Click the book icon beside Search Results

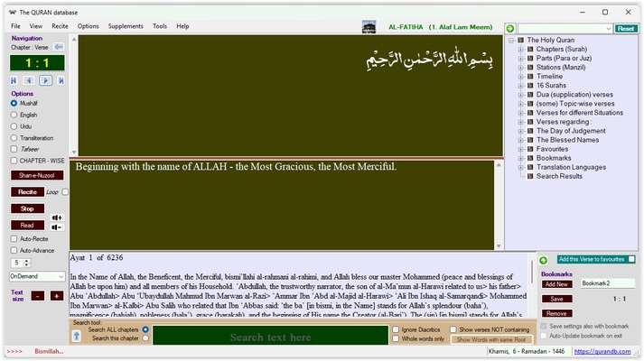click(530, 176)
